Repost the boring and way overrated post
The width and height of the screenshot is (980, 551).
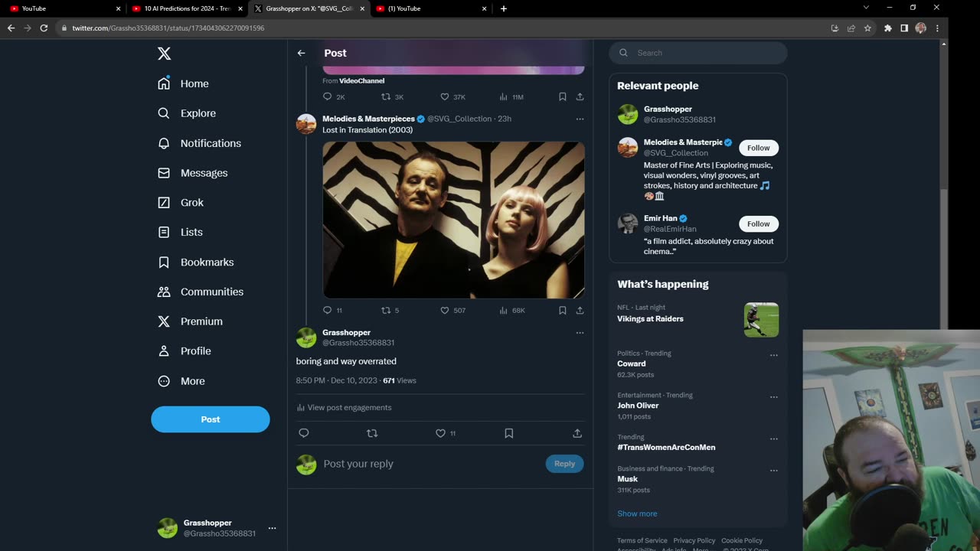point(372,433)
